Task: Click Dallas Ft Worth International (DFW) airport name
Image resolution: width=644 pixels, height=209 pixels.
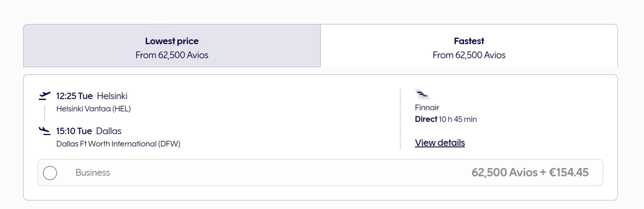Action: (x=118, y=144)
